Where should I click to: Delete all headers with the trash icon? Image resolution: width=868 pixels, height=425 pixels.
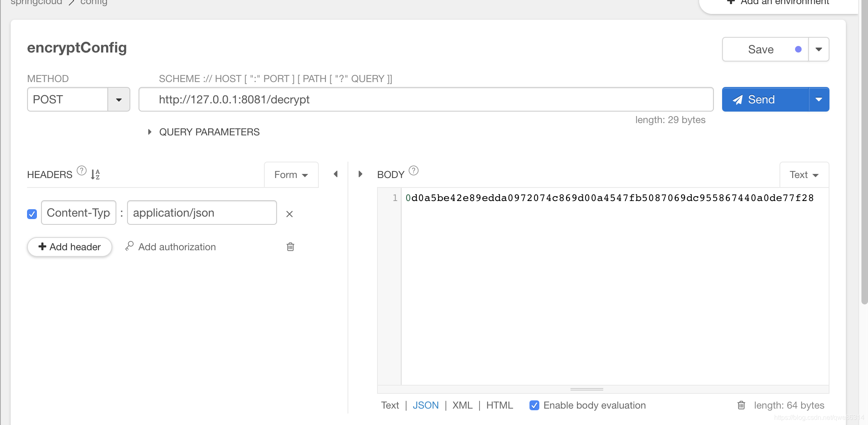pyautogui.click(x=291, y=247)
